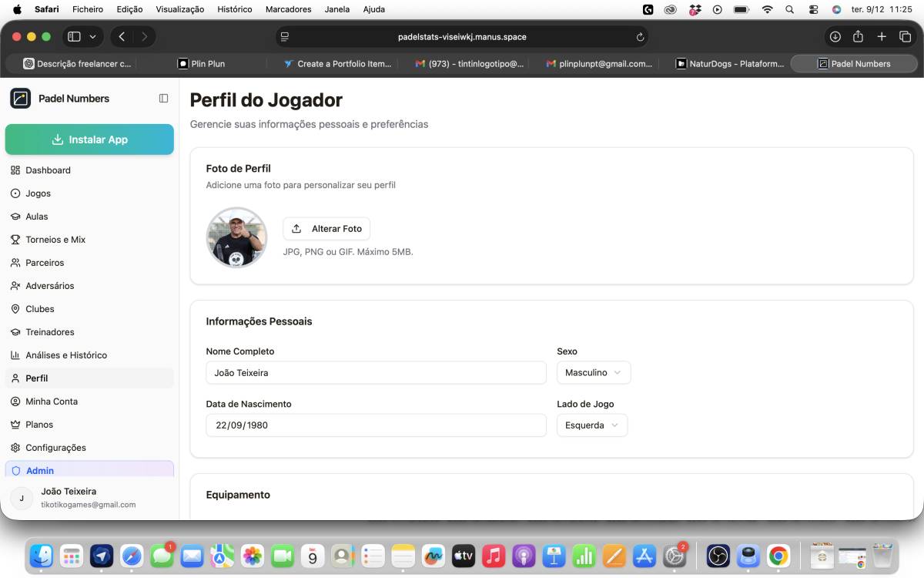924x578 pixels.
Task: Open the Ficheiro menu
Action: (x=88, y=9)
